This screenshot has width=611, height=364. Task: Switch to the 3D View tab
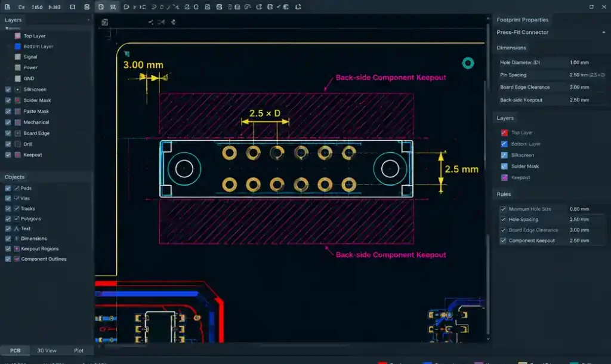coord(47,350)
